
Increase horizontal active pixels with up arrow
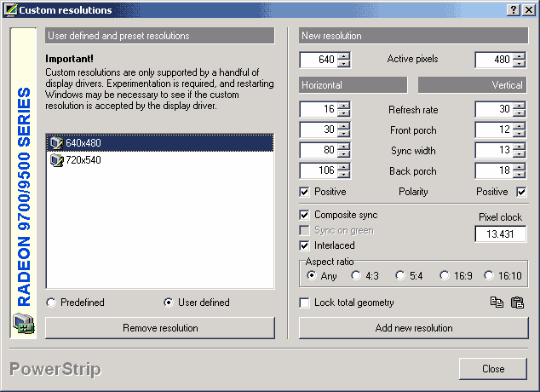343,56
